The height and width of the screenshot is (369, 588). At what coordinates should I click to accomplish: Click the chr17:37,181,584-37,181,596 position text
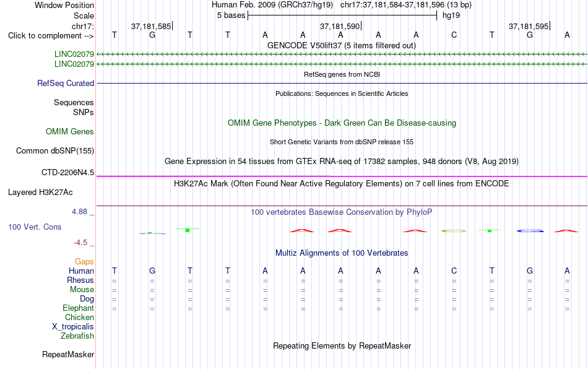pos(392,5)
